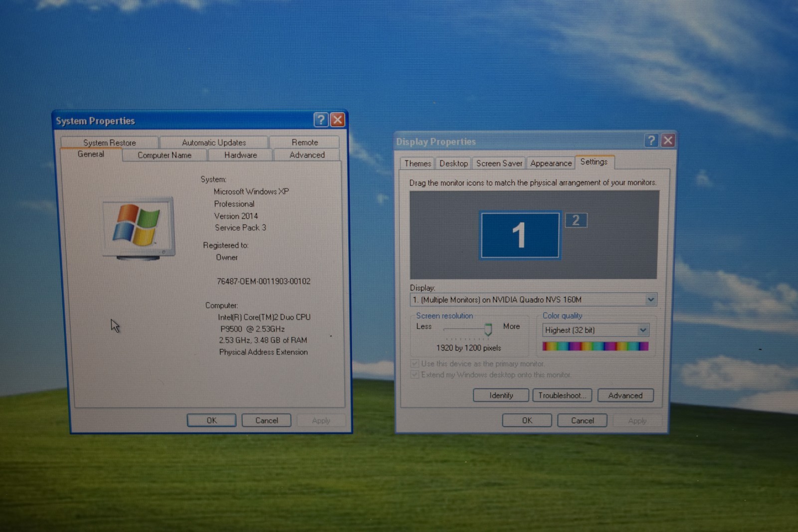
Task: Click the System Properties help question mark button
Action: click(x=321, y=120)
